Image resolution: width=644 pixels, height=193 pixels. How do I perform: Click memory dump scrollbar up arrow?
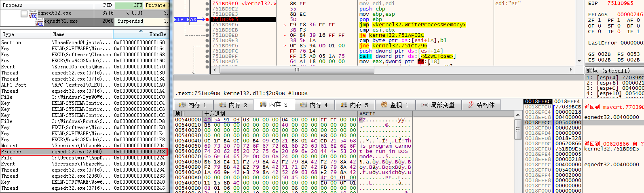(518, 115)
